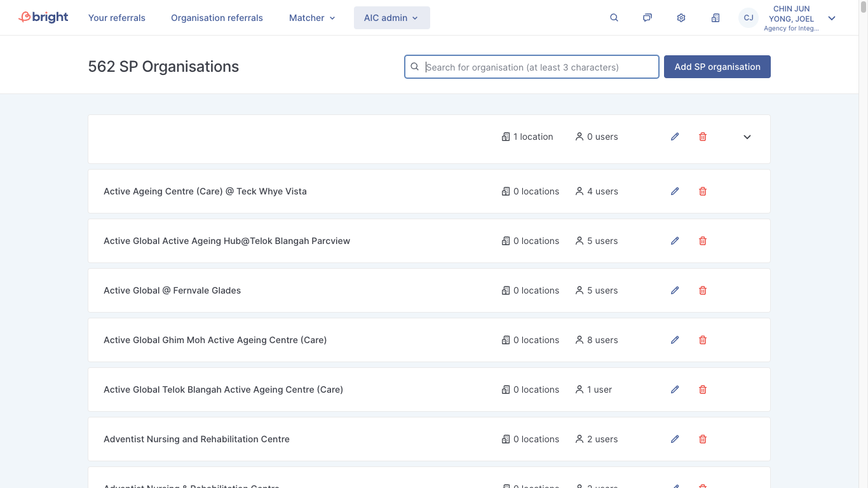Click the CJ user avatar
Image resolution: width=868 pixels, height=488 pixels.
click(x=749, y=18)
